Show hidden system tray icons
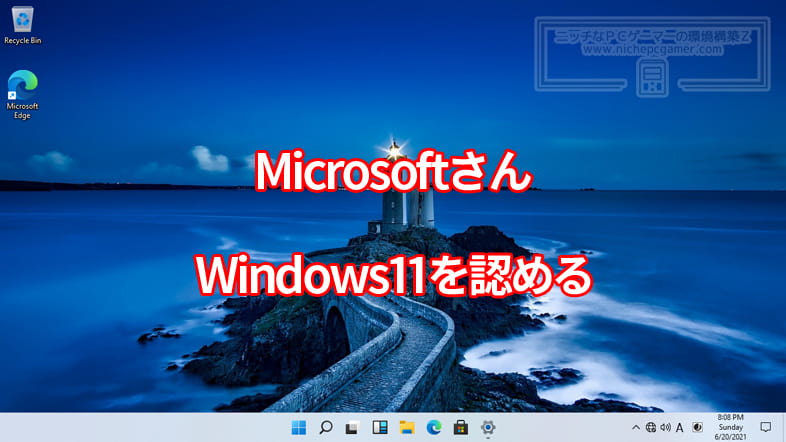 636,427
